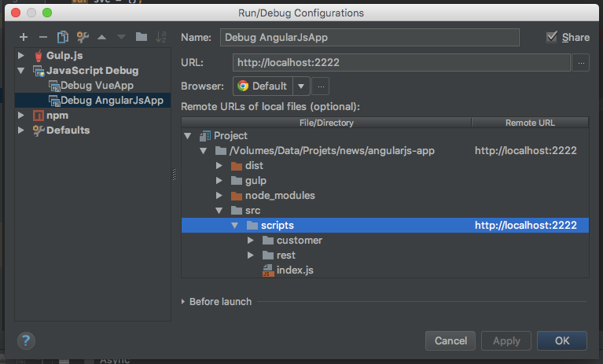Click the node_modules folder icon

click(x=237, y=196)
